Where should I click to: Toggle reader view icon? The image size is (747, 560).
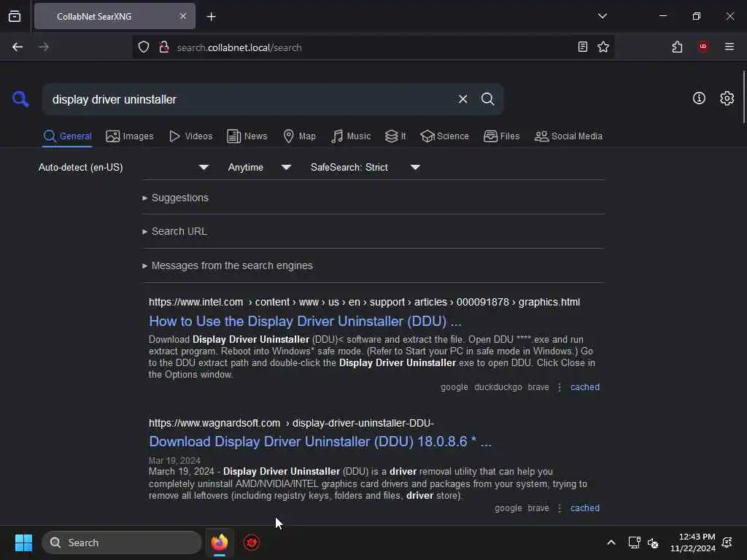point(583,47)
